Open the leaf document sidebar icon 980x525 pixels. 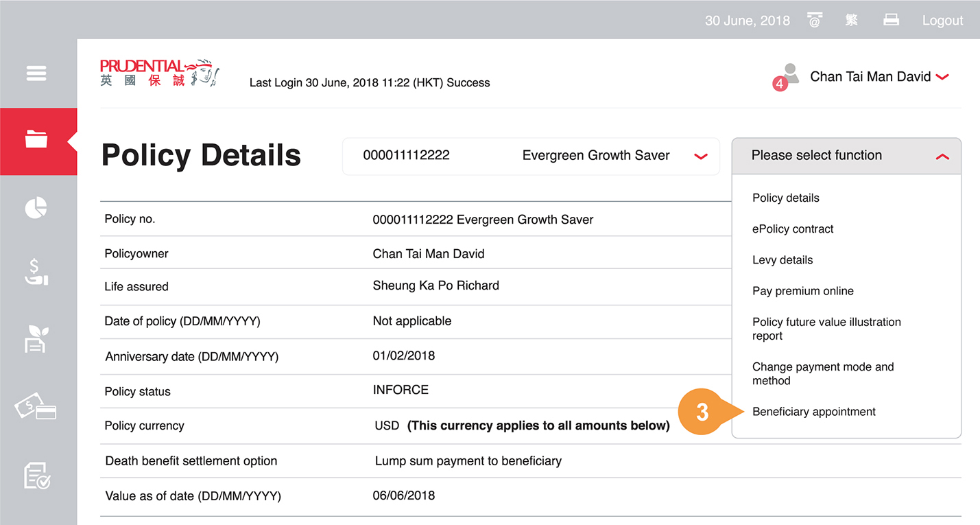pos(36,339)
